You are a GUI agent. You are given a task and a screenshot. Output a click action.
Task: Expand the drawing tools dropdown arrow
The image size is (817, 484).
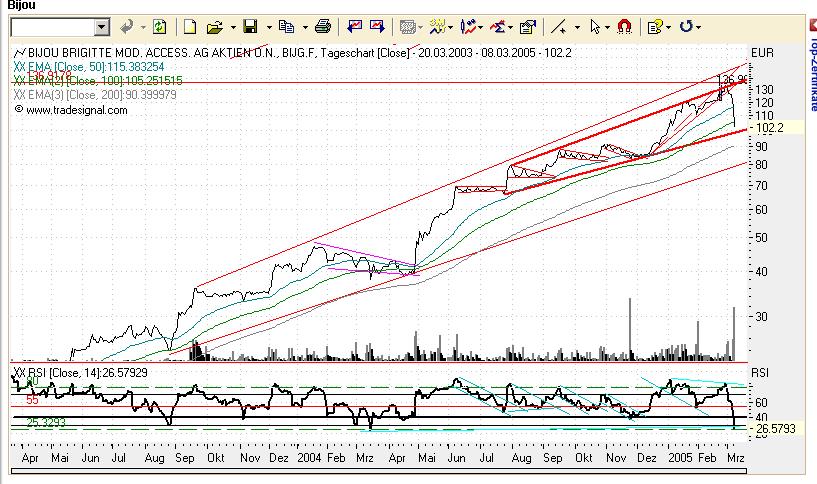point(577,27)
